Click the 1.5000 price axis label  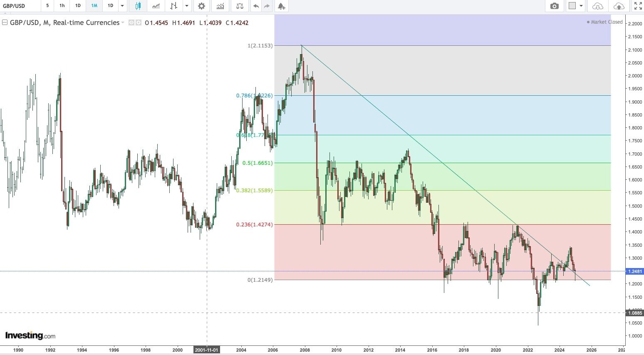coord(635,206)
